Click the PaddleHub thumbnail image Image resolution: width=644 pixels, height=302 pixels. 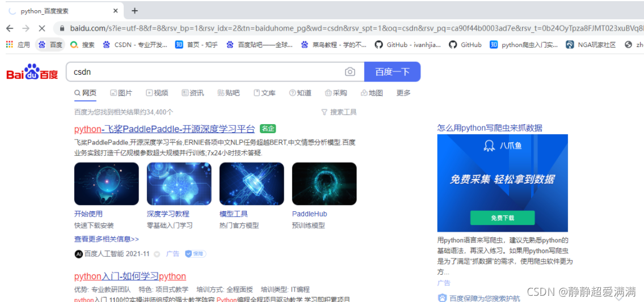[x=324, y=184]
